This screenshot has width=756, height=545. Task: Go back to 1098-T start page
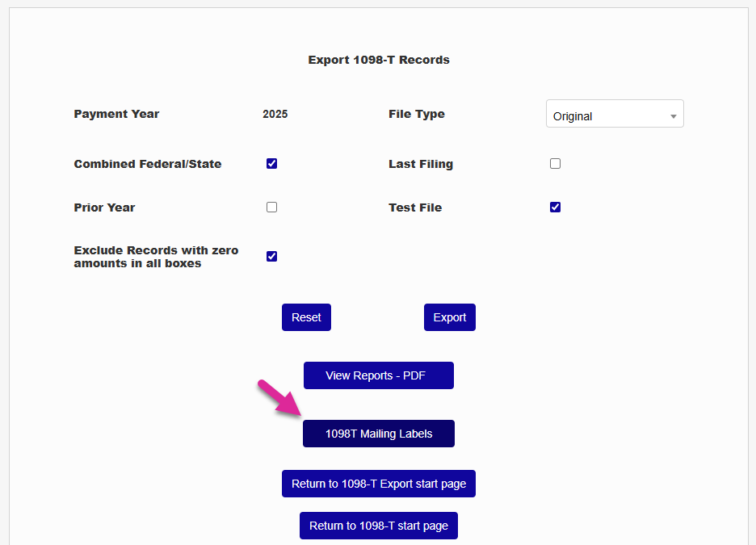(x=378, y=526)
